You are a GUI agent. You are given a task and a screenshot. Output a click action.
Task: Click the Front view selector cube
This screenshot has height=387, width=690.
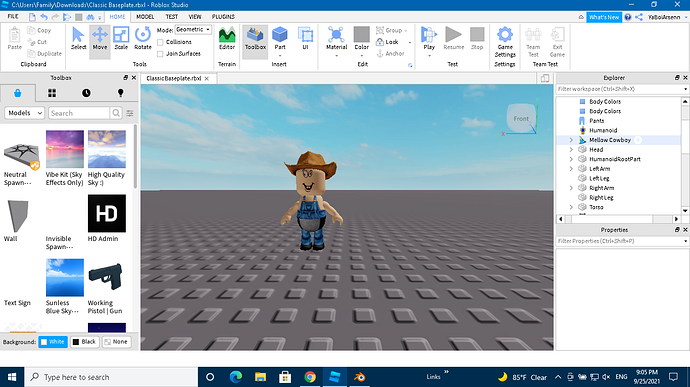tap(521, 118)
